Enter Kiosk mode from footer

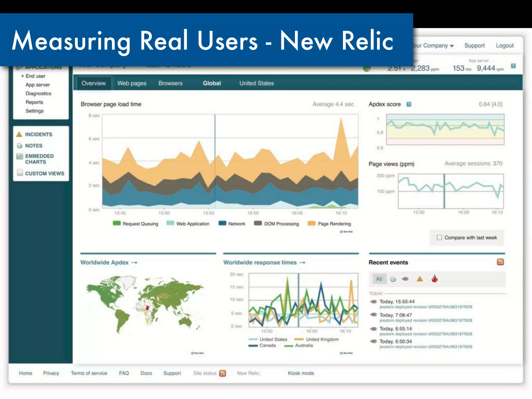301,373
